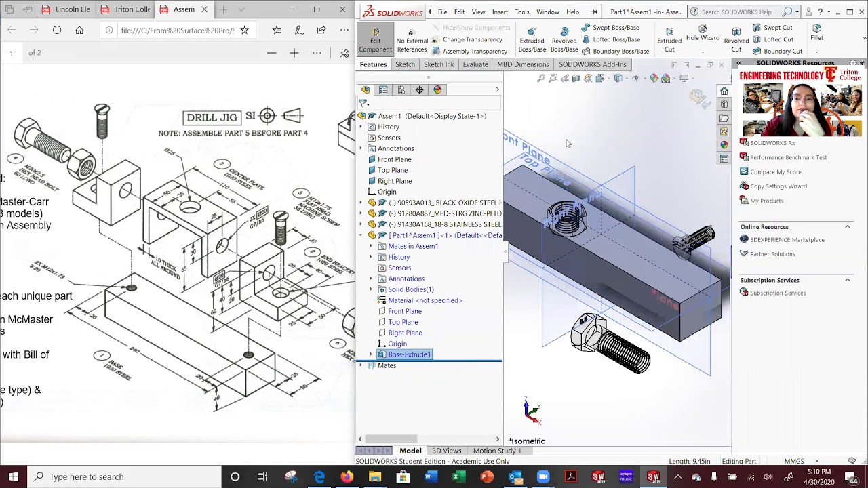Switch to SOLIDWORKS Add-Ins tab
This screenshot has height=488, width=868.
pyautogui.click(x=592, y=64)
